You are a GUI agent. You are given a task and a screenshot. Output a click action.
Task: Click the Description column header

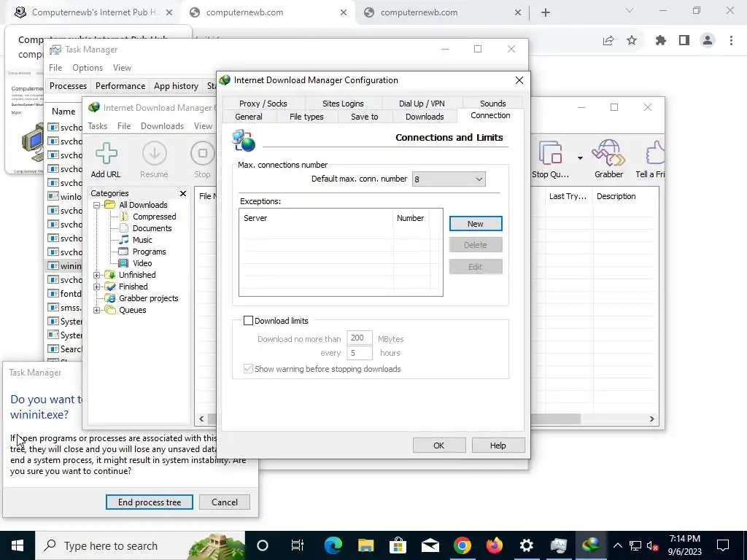(625, 196)
